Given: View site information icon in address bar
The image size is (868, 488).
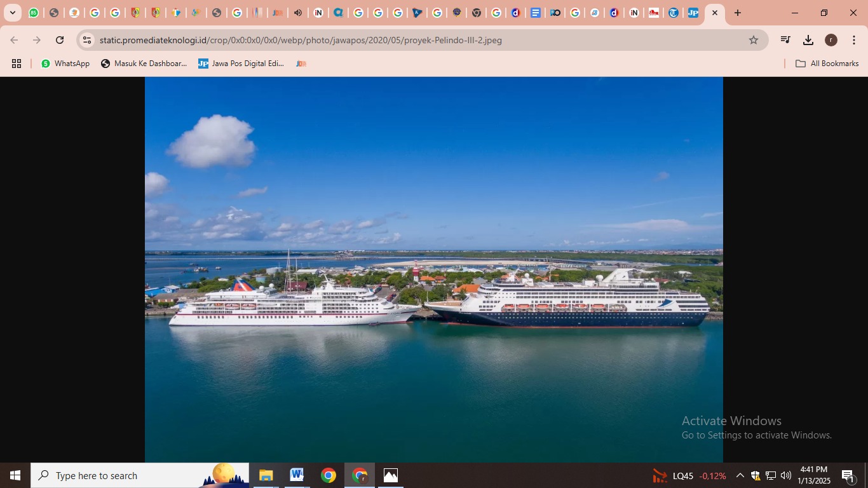Looking at the screenshot, I should [x=87, y=40].
